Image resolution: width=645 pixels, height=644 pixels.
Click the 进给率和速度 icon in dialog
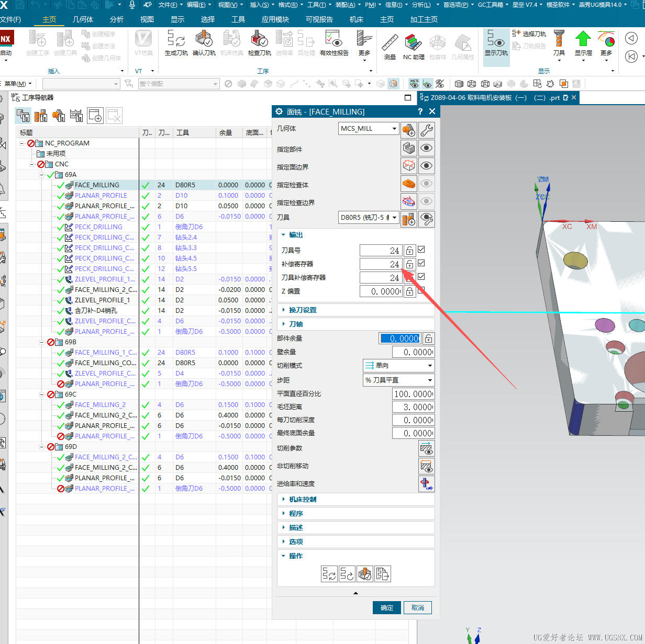pos(426,484)
